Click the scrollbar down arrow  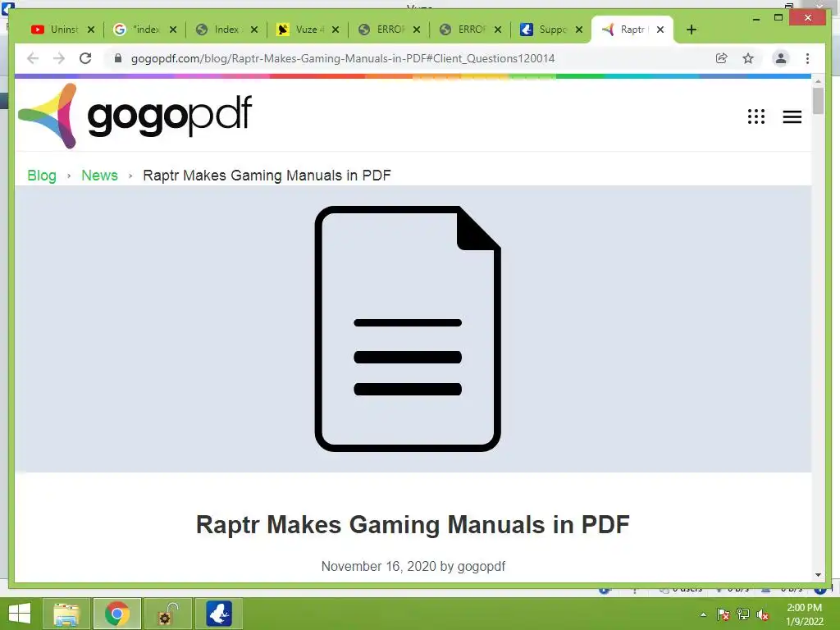click(x=818, y=575)
